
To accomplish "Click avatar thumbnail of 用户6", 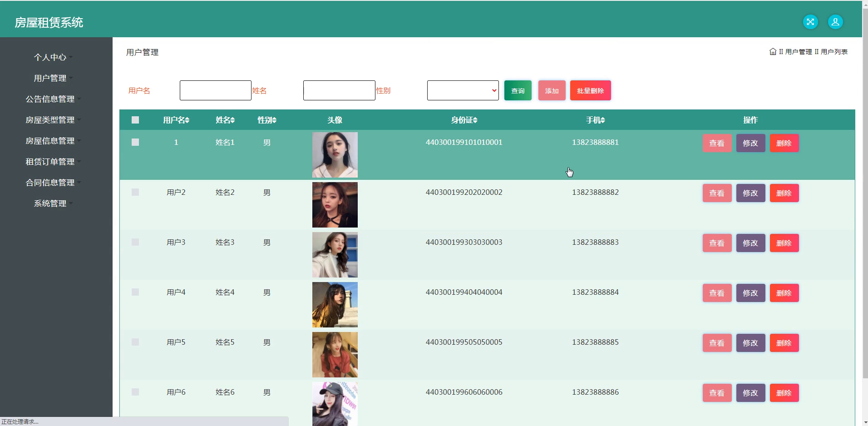I will point(335,404).
